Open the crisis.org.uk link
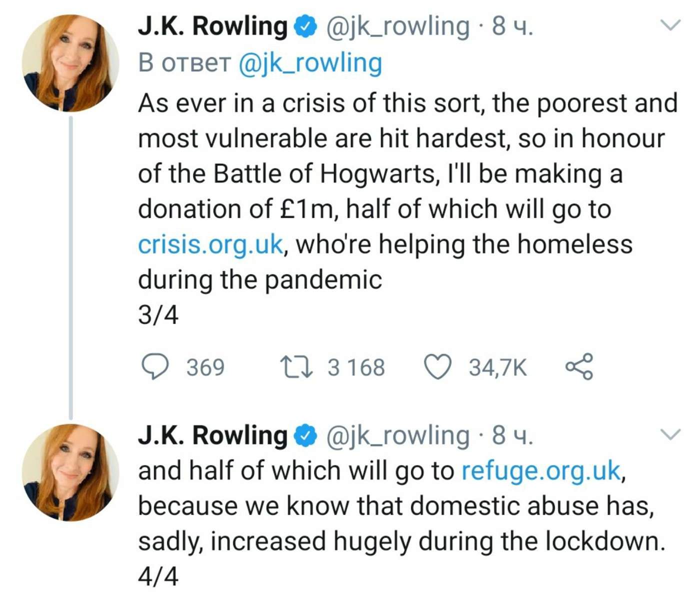Viewport: 700px width, 599px height. (x=210, y=244)
